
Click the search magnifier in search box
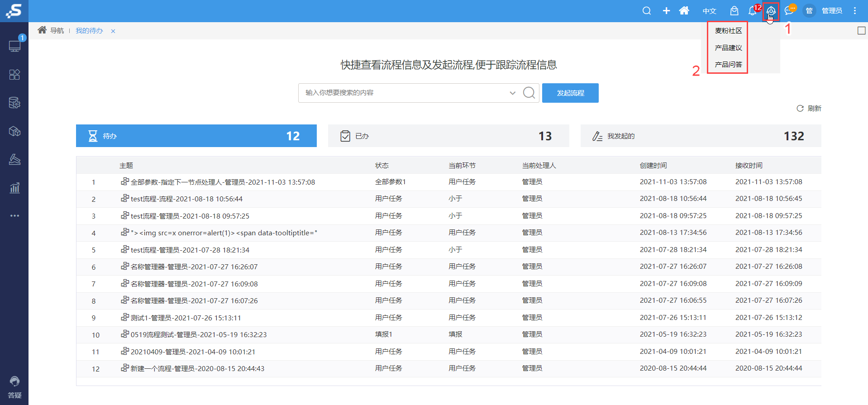[529, 93]
